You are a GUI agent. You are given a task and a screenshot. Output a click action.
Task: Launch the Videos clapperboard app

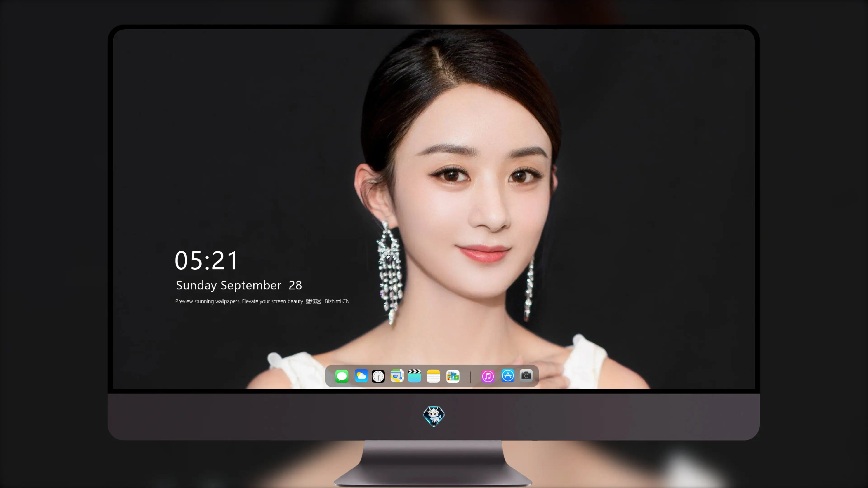point(415,376)
